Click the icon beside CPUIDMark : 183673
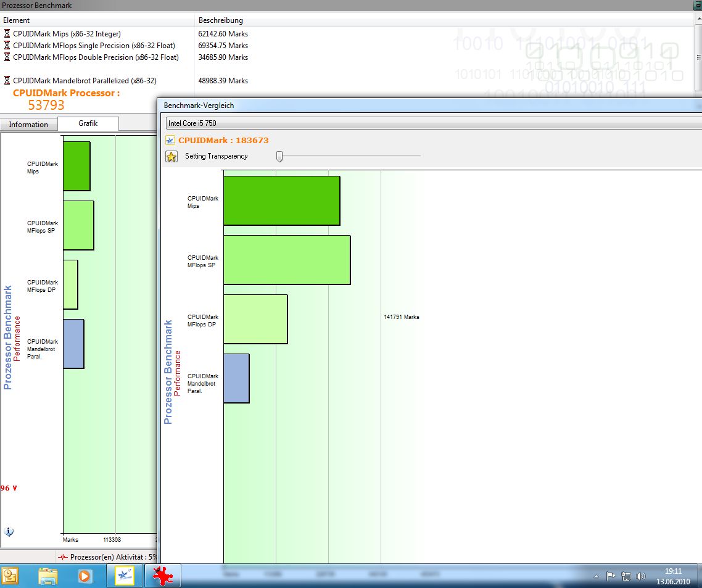The height and width of the screenshot is (588, 702). pyautogui.click(x=170, y=140)
